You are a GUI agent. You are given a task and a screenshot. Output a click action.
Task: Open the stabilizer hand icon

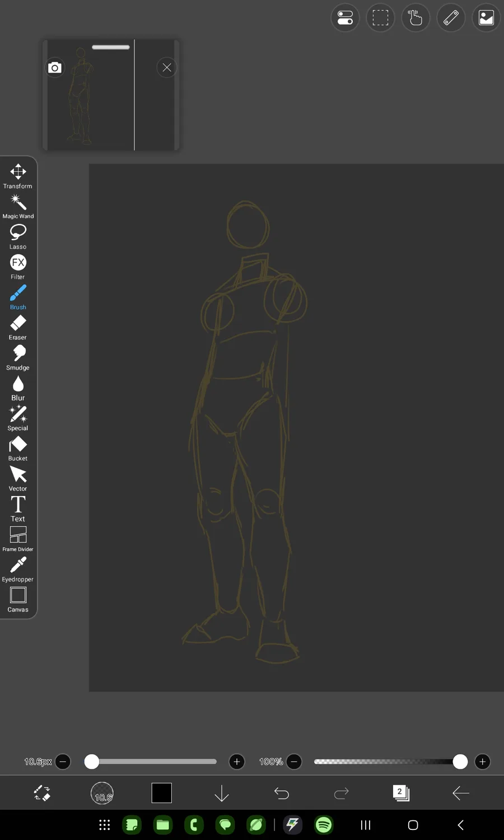click(x=416, y=18)
